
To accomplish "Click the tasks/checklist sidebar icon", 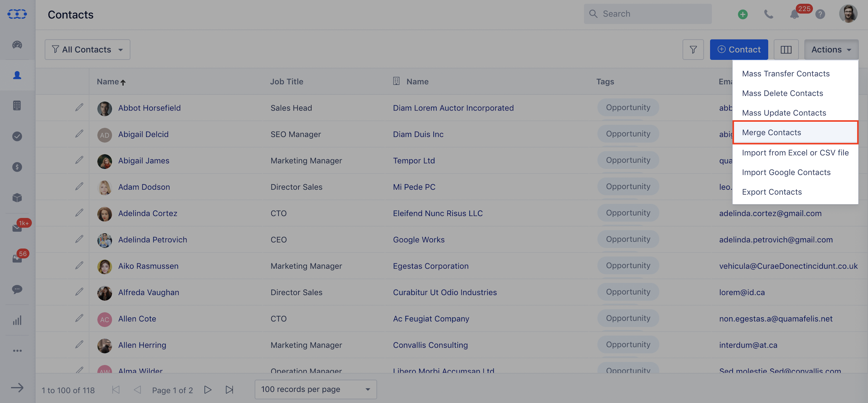I will click(x=17, y=136).
